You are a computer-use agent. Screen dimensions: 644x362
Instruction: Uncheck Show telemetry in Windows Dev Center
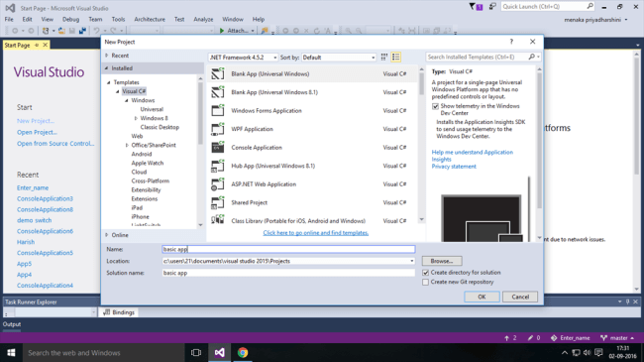pos(435,106)
